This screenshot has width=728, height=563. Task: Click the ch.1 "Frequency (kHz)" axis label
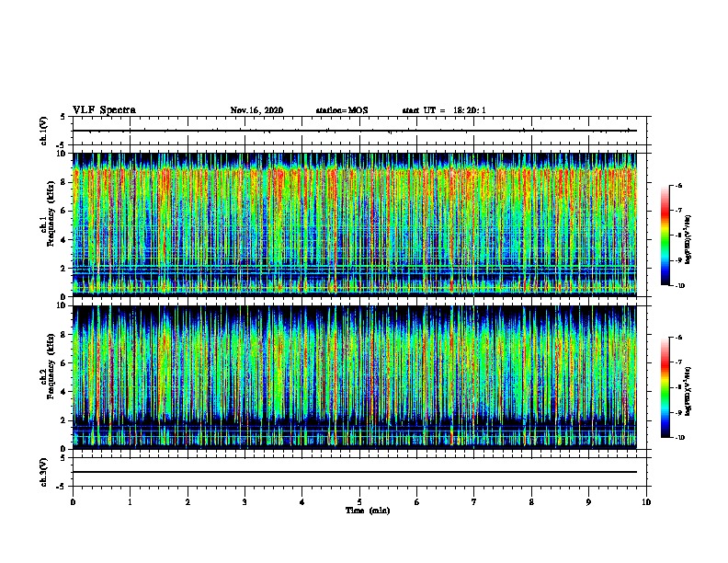pyautogui.click(x=51, y=214)
